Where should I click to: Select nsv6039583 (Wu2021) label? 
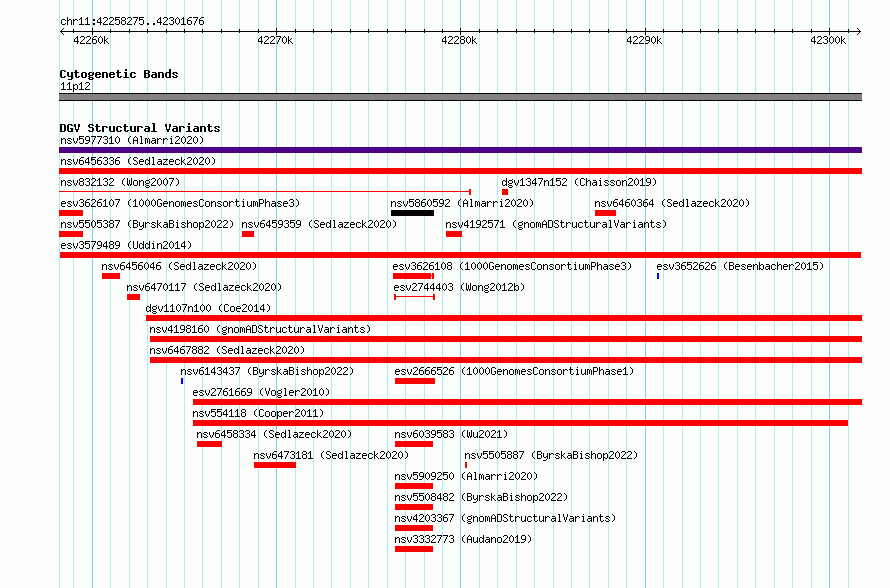[x=451, y=434]
